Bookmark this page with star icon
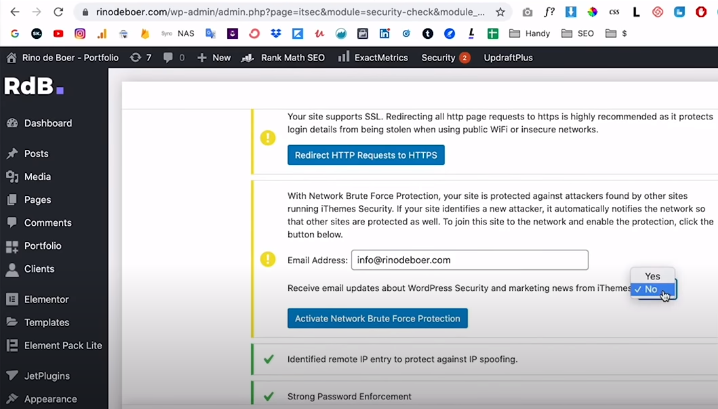This screenshot has width=718, height=409. [500, 12]
